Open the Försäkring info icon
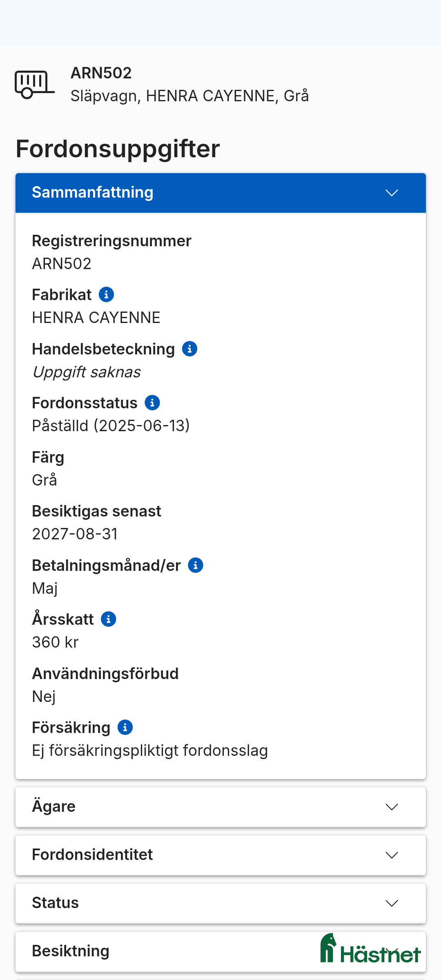 click(125, 727)
